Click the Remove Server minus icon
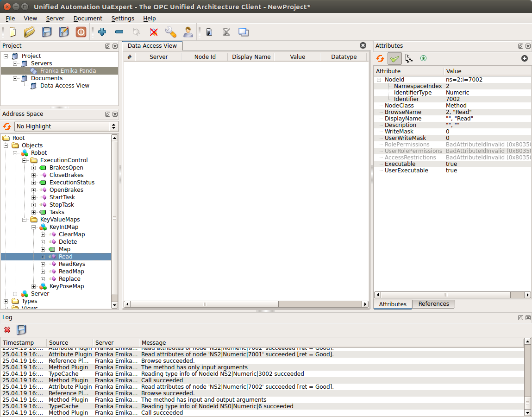The height and width of the screenshot is (417, 532). pos(119,32)
